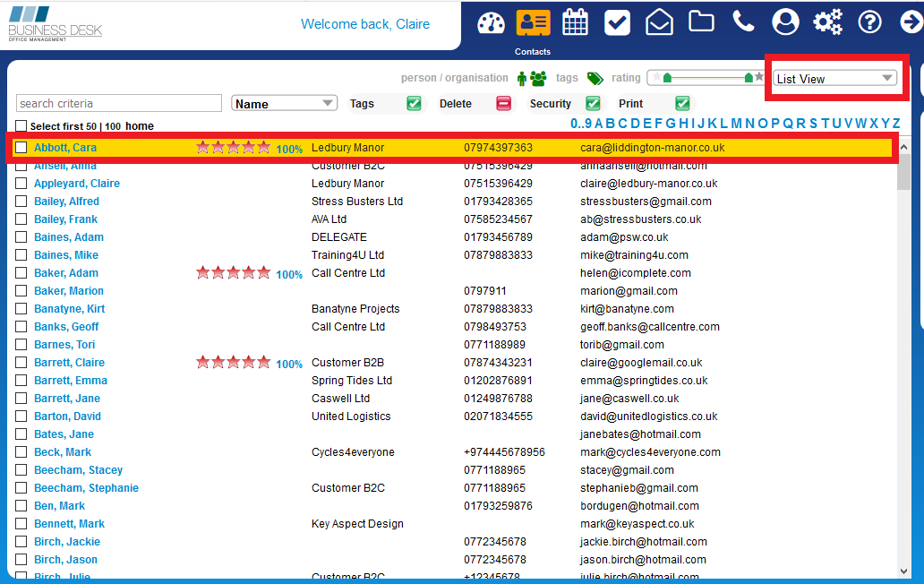
Task: Open the Phone calls icon
Action: coord(743,21)
